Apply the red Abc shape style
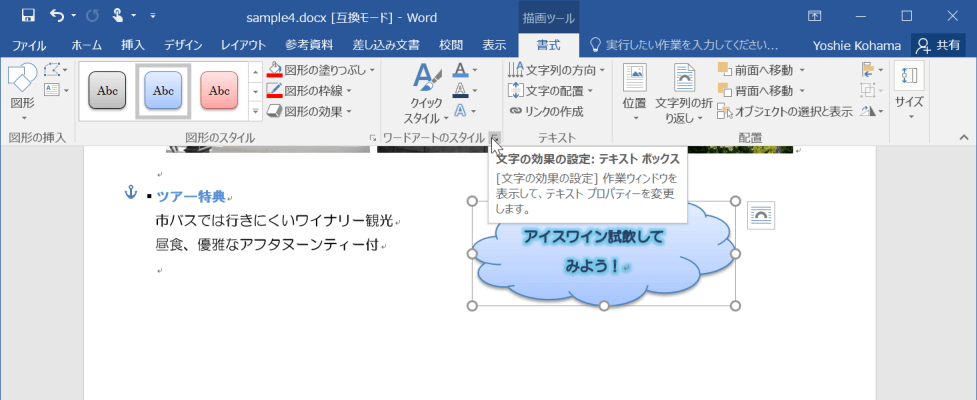This screenshot has width=977, height=400. 219,90
